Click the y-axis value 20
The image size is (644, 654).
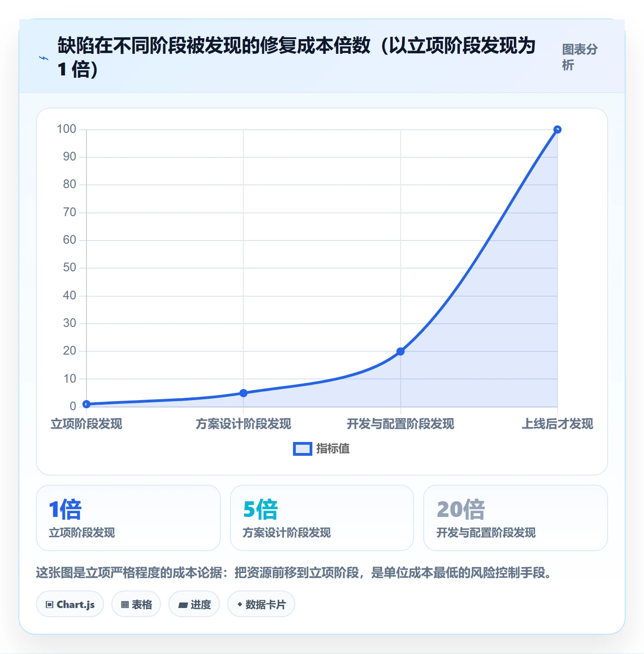click(69, 351)
